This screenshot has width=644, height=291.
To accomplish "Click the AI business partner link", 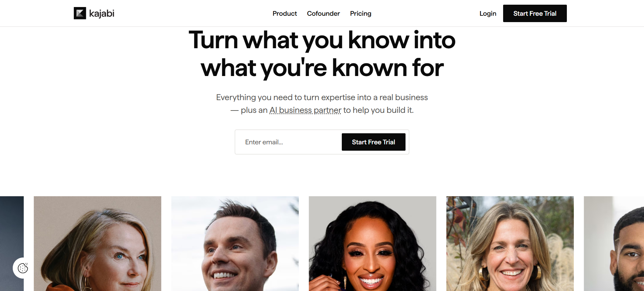I will coord(305,110).
